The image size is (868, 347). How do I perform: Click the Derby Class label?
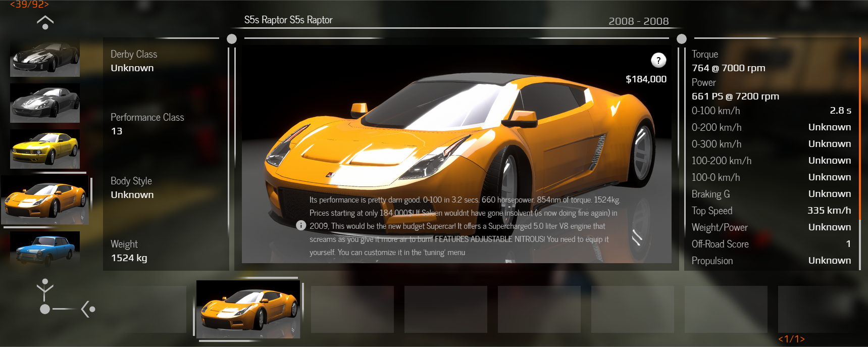pyautogui.click(x=134, y=54)
